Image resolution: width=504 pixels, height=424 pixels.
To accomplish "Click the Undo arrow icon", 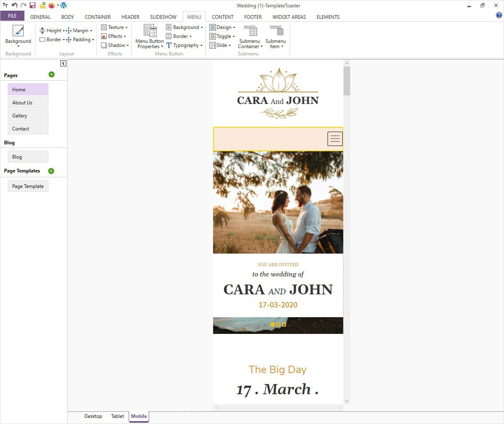I will click(15, 5).
